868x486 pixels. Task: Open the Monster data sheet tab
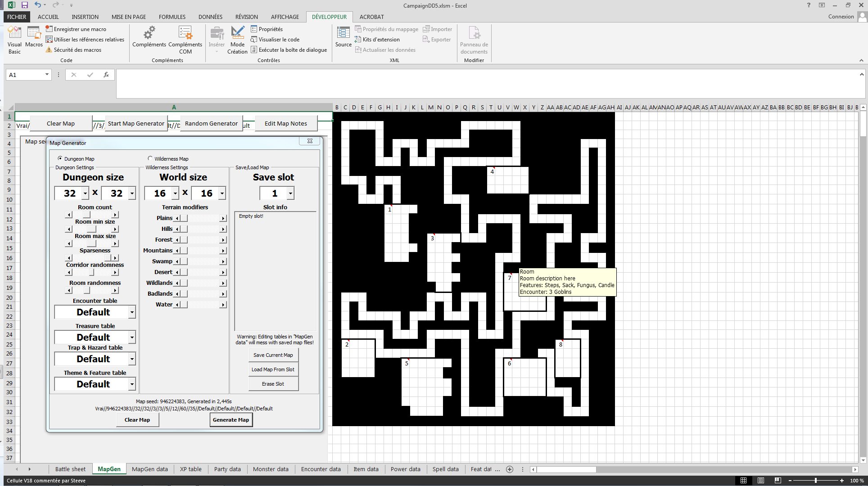271,469
